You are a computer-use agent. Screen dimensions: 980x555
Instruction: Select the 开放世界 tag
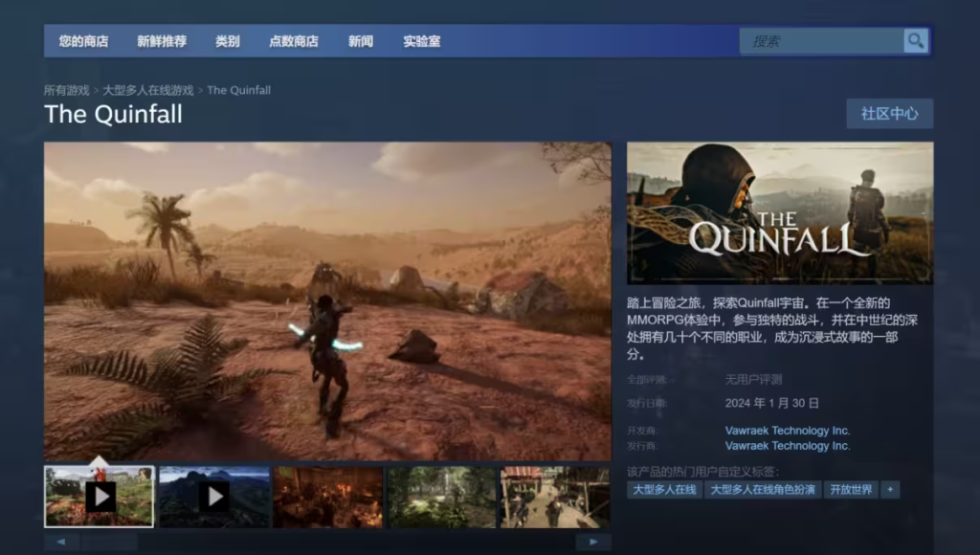(851, 489)
